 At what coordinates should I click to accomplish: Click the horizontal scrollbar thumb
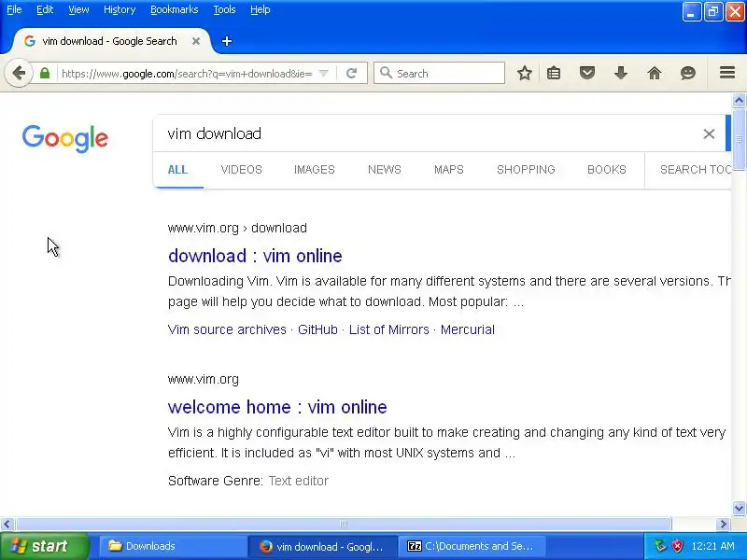pyautogui.click(x=343, y=525)
